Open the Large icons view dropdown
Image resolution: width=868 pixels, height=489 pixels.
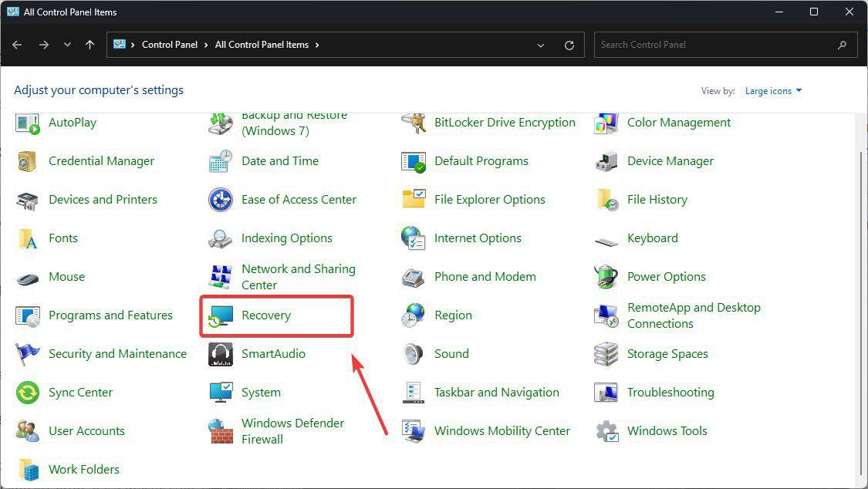click(x=773, y=91)
